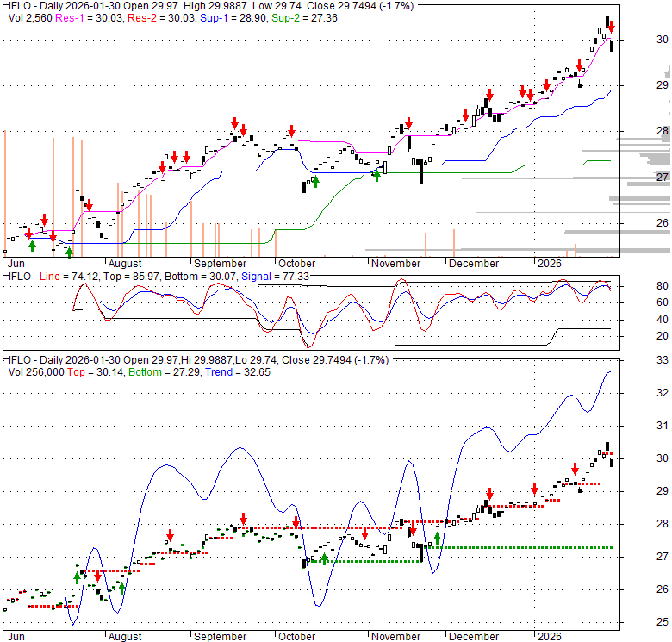This screenshot has width=672, height=642.
Task: Select the Sup-2 = 27.36 label
Action: 304,18
